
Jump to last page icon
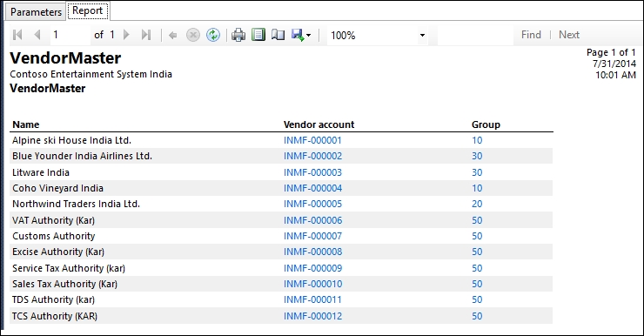tap(146, 35)
